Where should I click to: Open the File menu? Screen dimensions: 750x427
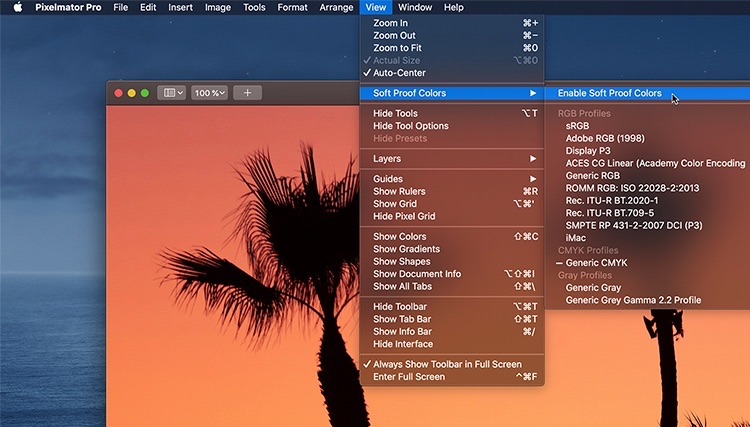pyautogui.click(x=121, y=7)
